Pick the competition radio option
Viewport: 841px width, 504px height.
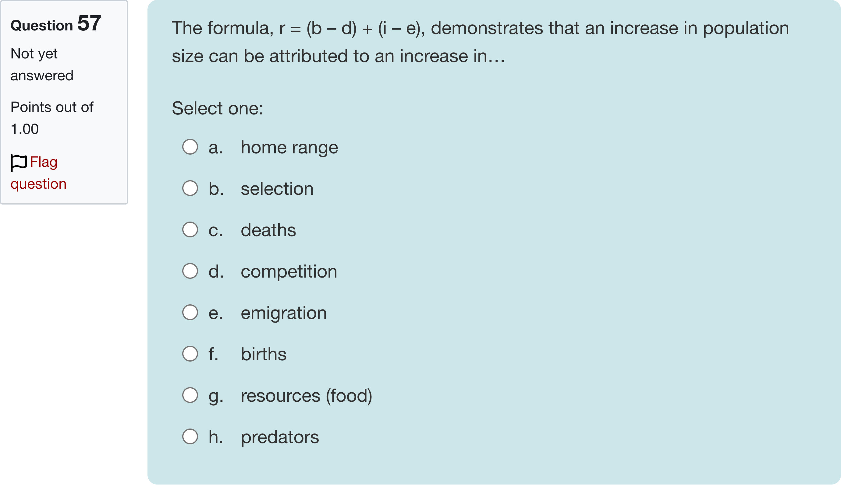click(x=190, y=271)
